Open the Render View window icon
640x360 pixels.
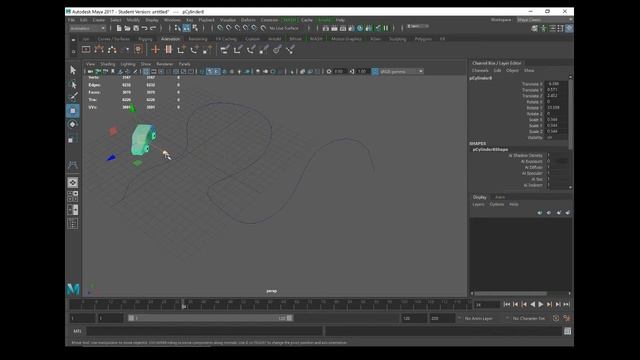coord(326,28)
